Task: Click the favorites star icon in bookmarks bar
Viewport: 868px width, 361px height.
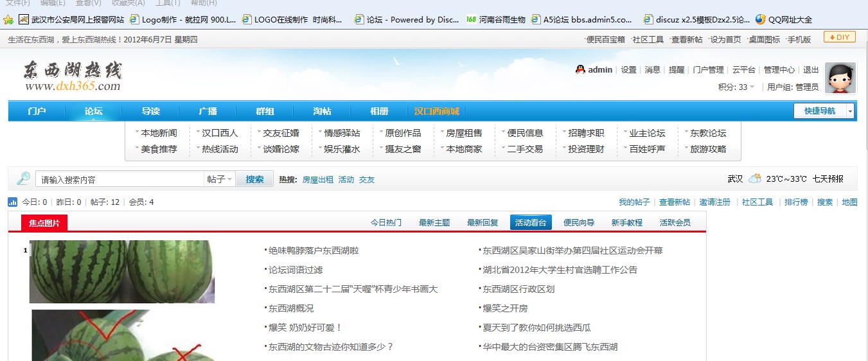Action: (x=8, y=19)
